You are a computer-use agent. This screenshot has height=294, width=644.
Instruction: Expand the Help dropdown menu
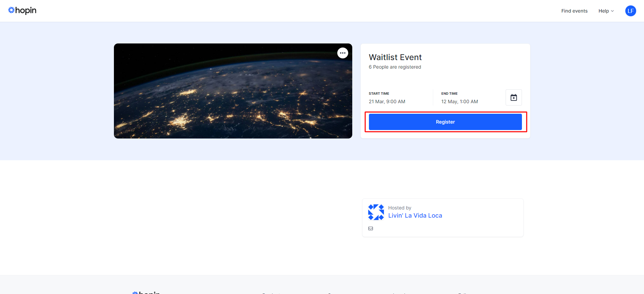[606, 11]
